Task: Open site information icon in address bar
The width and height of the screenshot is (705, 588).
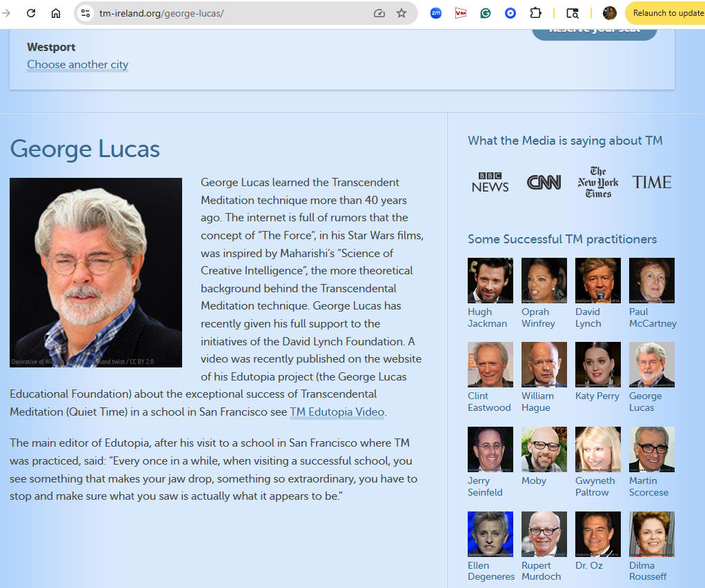Action: pos(86,13)
